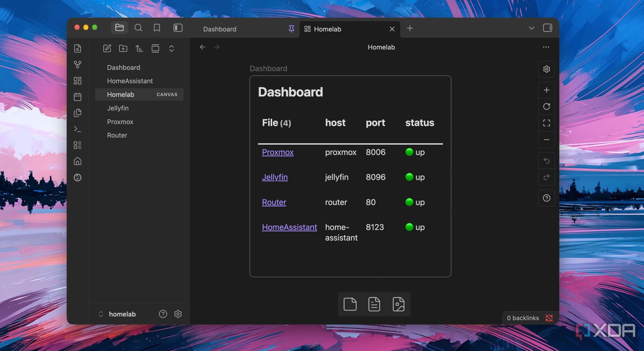Open the graph view icon in ribbon
Viewport: 644px width, 351px height.
(x=78, y=64)
